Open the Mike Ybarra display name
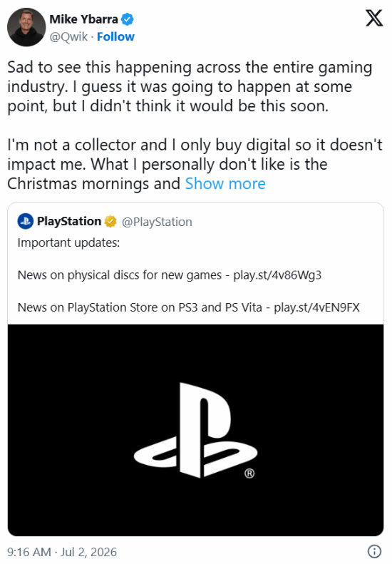This screenshot has height=564, width=392. pyautogui.click(x=83, y=19)
